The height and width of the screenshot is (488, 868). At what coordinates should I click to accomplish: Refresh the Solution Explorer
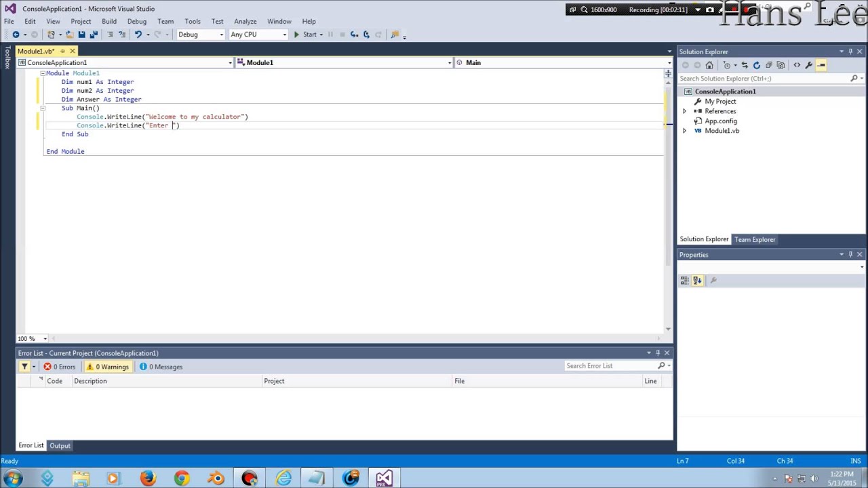pyautogui.click(x=757, y=65)
